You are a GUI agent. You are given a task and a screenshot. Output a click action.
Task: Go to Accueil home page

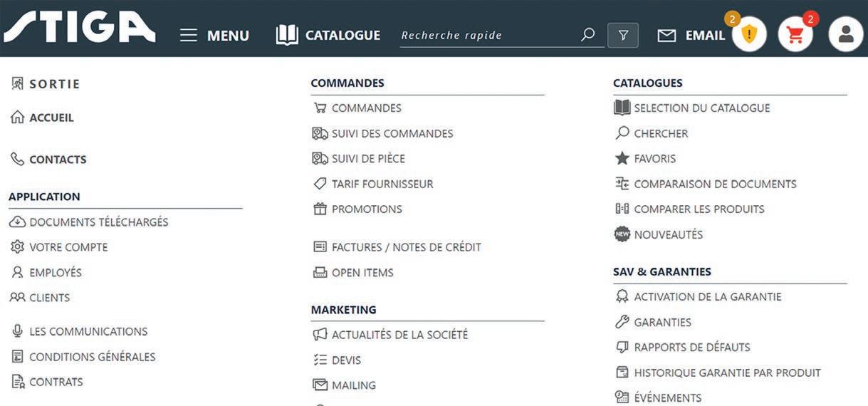tap(51, 118)
